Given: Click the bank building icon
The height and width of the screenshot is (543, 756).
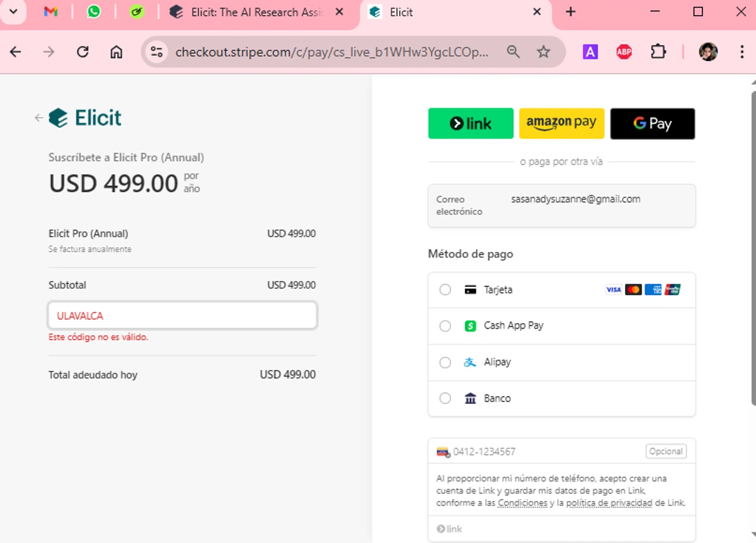Looking at the screenshot, I should click(470, 398).
